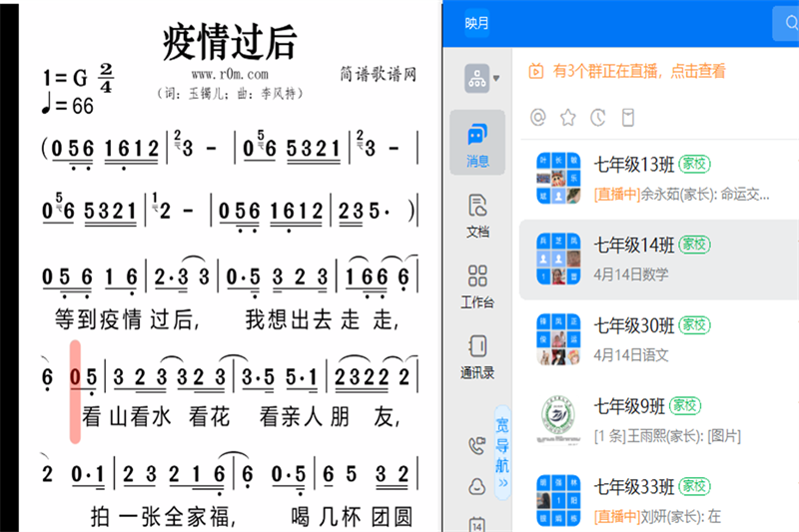Click the search box in top bar
The image size is (799, 532).
(x=786, y=23)
